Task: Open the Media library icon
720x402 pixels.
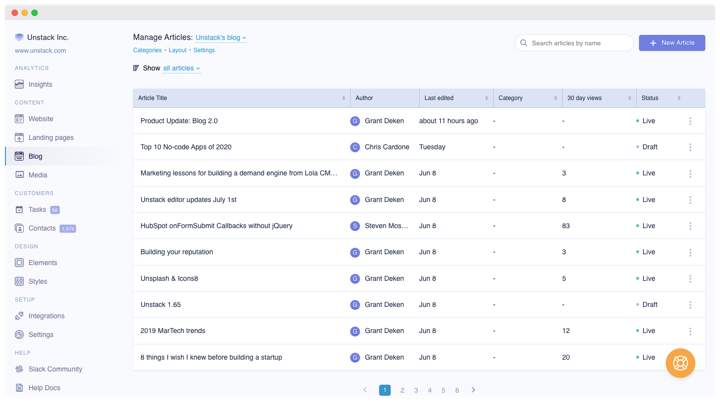Action: (19, 175)
